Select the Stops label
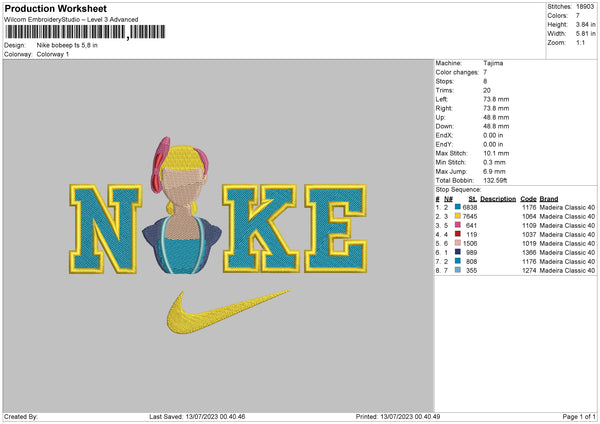 point(445,81)
